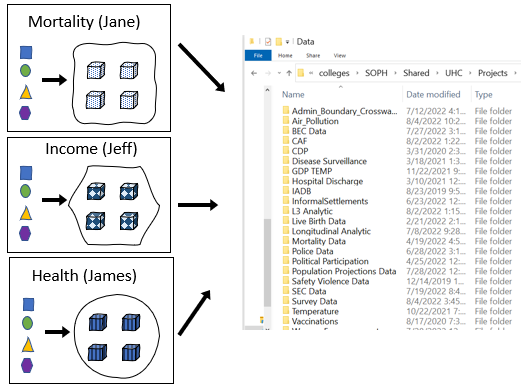Switch to the Share ribbon tab
529x392 pixels.
click(313, 56)
